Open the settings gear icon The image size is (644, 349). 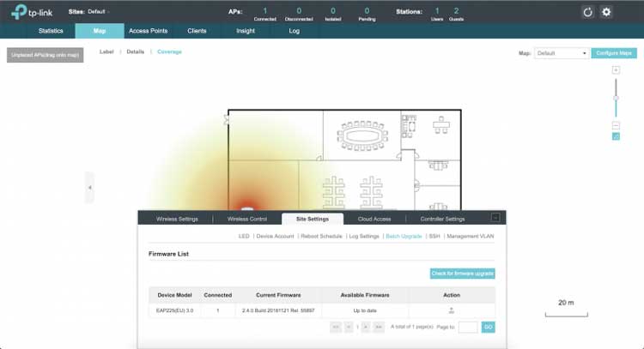pyautogui.click(x=606, y=12)
